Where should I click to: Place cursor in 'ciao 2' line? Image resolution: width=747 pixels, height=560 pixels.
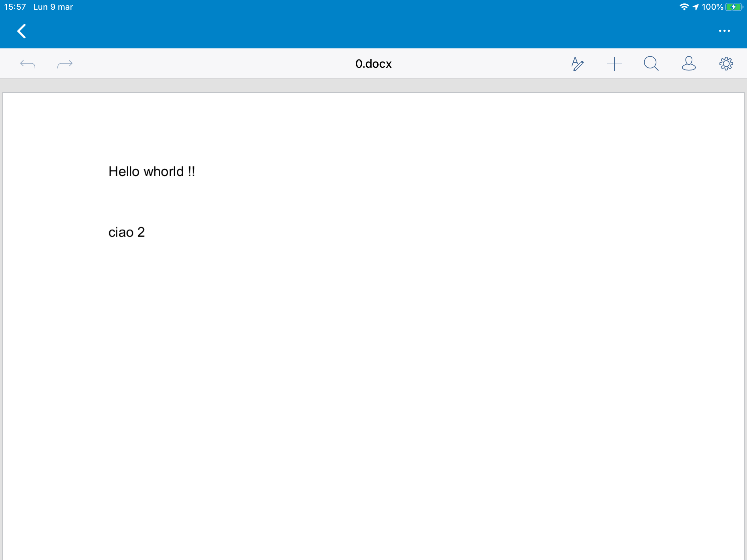pos(127,232)
